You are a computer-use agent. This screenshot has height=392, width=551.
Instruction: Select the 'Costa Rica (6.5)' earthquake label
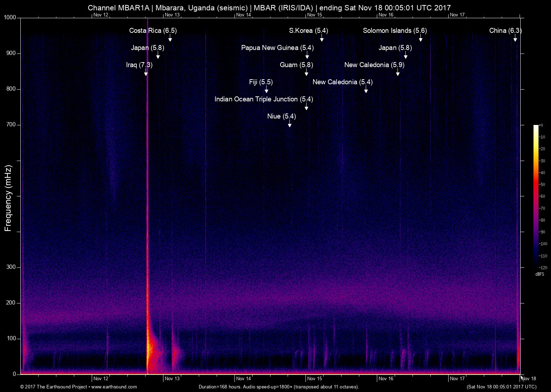[153, 30]
